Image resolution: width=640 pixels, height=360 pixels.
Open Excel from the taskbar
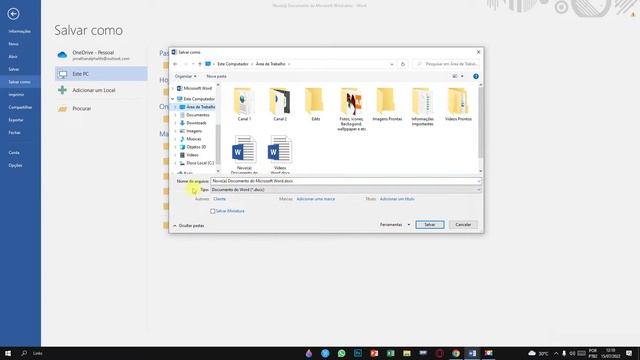click(x=391, y=353)
